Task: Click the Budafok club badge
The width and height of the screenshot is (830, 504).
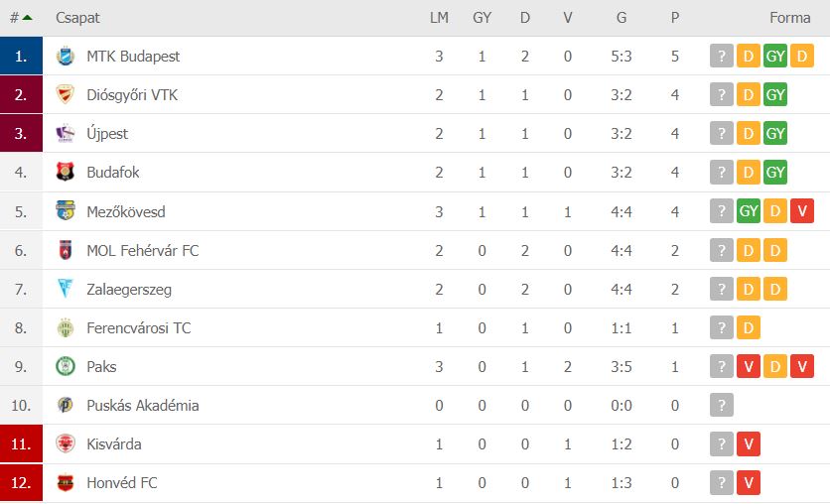Action: (66, 172)
